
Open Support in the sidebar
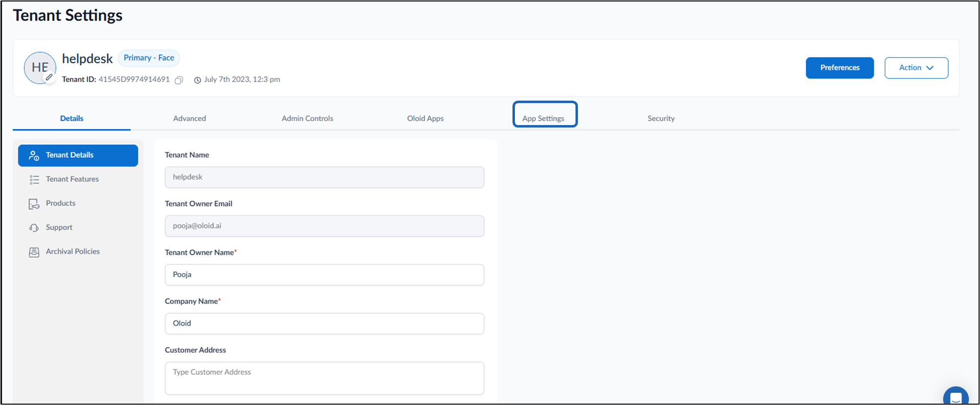[x=78, y=227]
